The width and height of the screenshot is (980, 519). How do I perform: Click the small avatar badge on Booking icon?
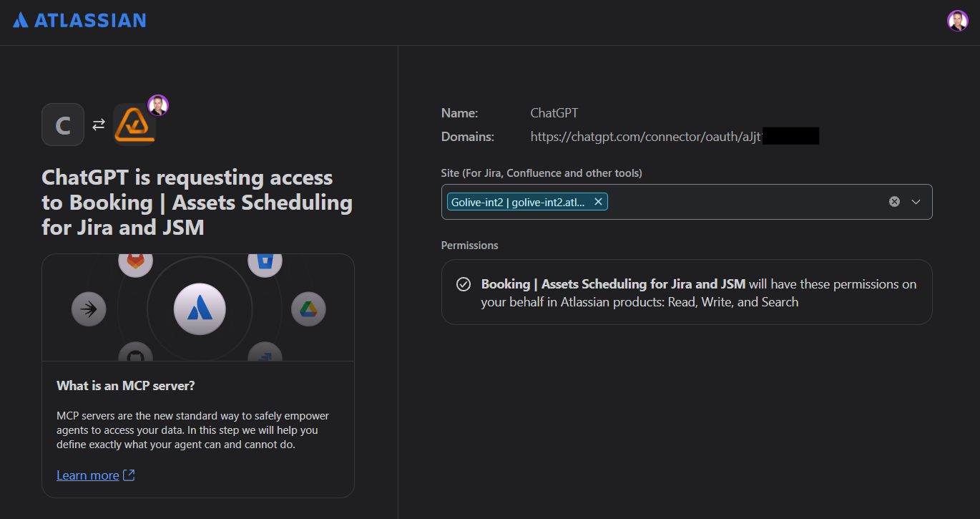tap(158, 105)
